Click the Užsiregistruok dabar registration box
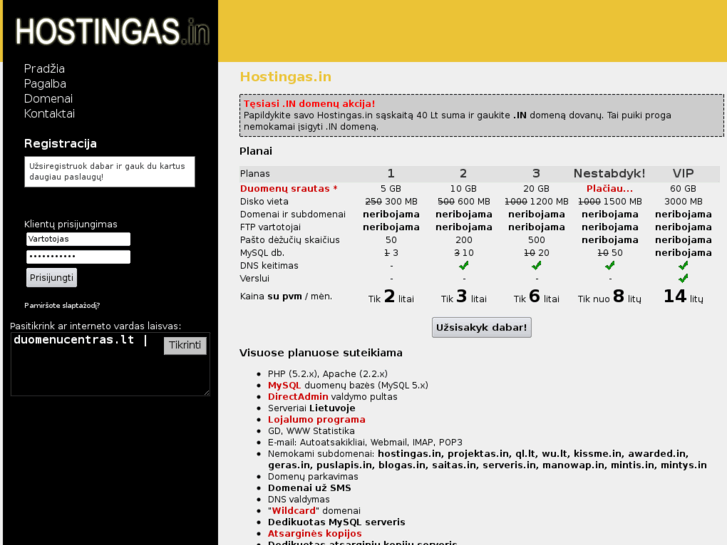This screenshot has width=727, height=545. 109,172
